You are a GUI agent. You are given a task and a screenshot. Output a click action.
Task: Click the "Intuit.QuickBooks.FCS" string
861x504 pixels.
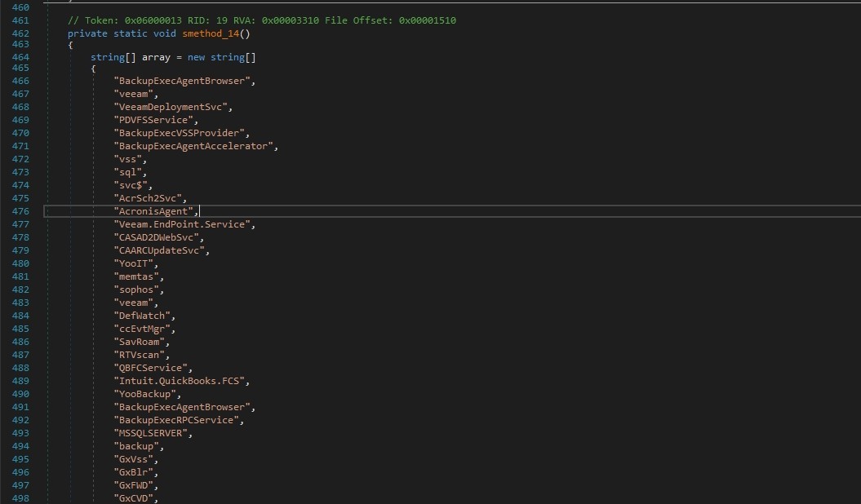pos(179,381)
